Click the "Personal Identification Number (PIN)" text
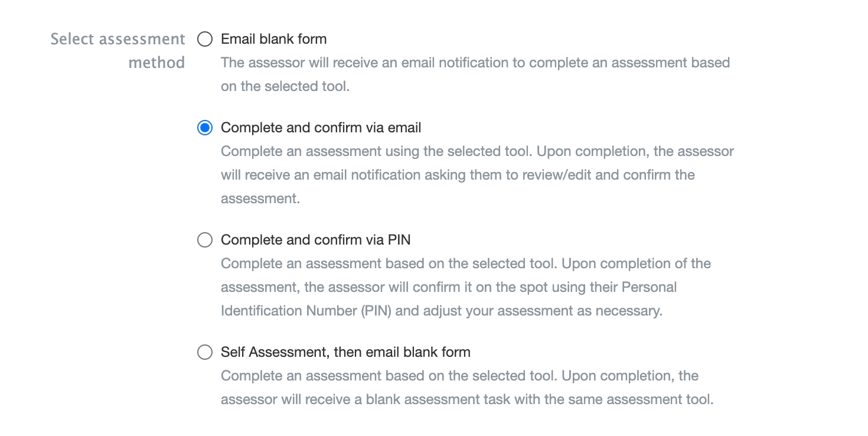Screen dimensions: 868x436 click(x=306, y=311)
